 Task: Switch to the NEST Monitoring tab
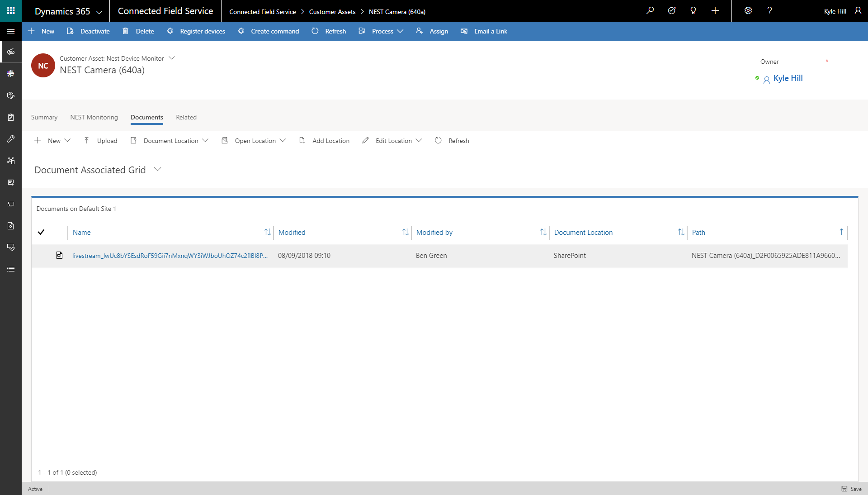coord(94,117)
